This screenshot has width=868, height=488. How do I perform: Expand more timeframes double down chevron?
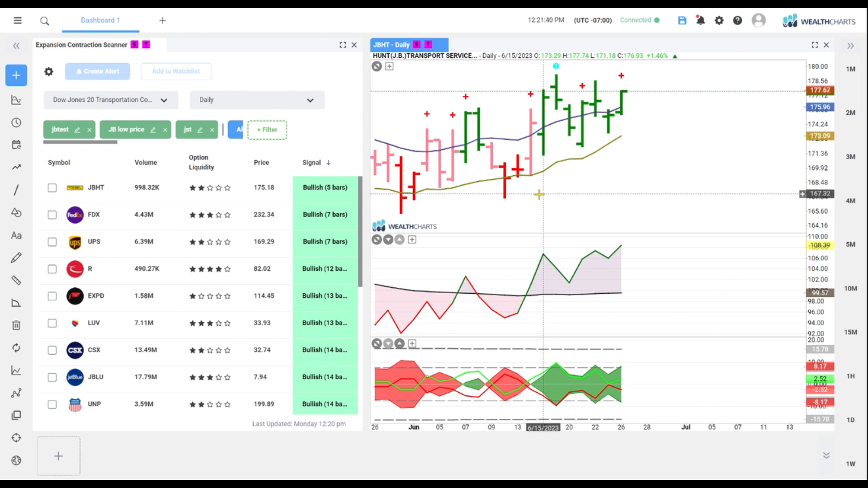click(826, 455)
